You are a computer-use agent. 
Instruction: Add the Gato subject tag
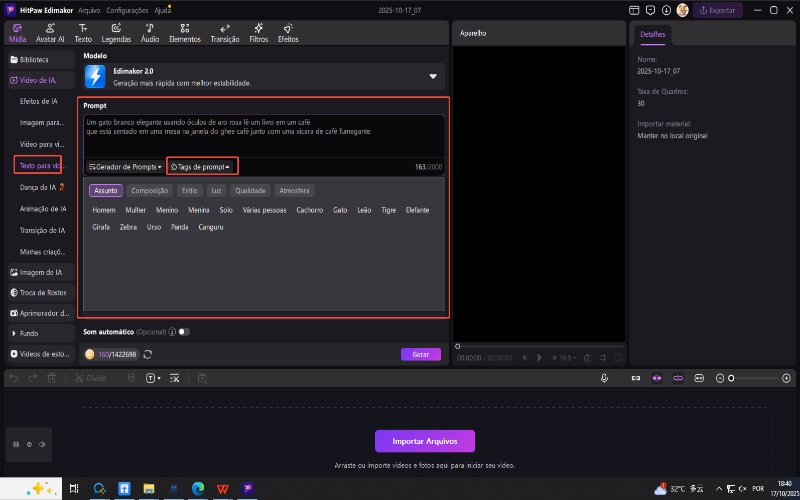[x=340, y=210]
